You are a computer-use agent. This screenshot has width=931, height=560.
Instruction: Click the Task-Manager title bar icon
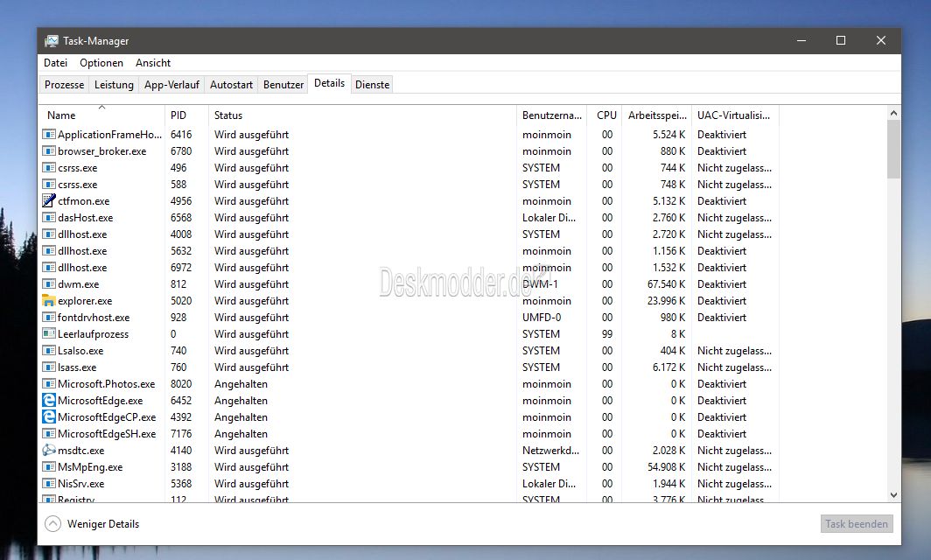pos(52,41)
